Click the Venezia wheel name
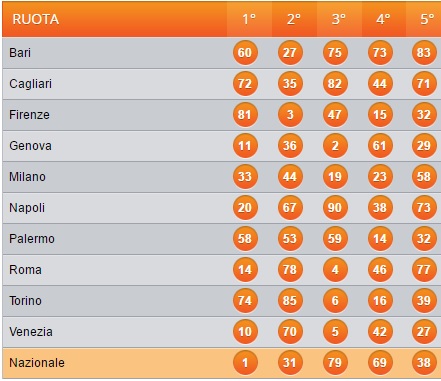The width and height of the screenshot is (441, 381). pos(31,332)
